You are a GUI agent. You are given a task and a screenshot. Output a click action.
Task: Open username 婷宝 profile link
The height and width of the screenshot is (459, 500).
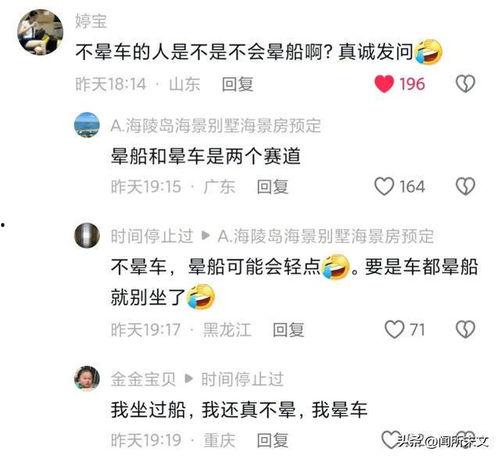(91, 21)
